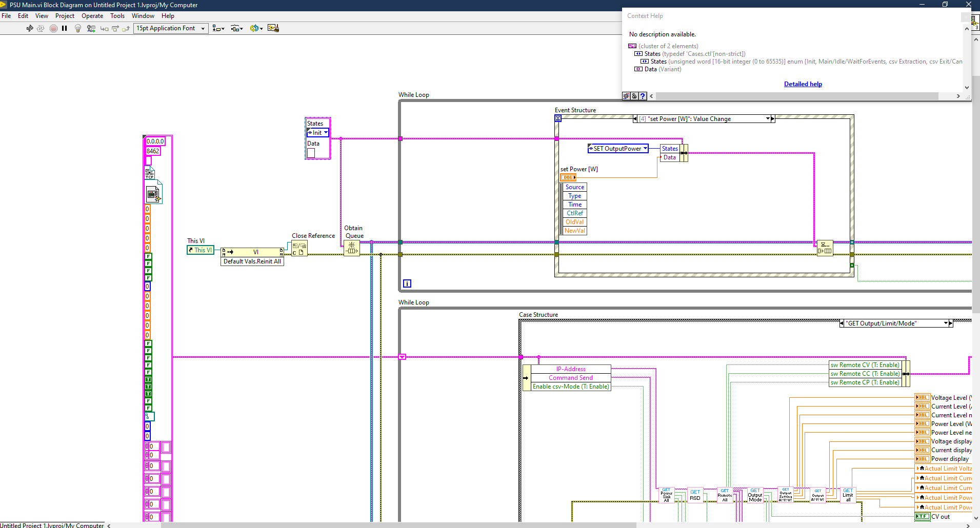Toggle the Pause button in toolbar
The image size is (980, 528).
click(x=65, y=28)
